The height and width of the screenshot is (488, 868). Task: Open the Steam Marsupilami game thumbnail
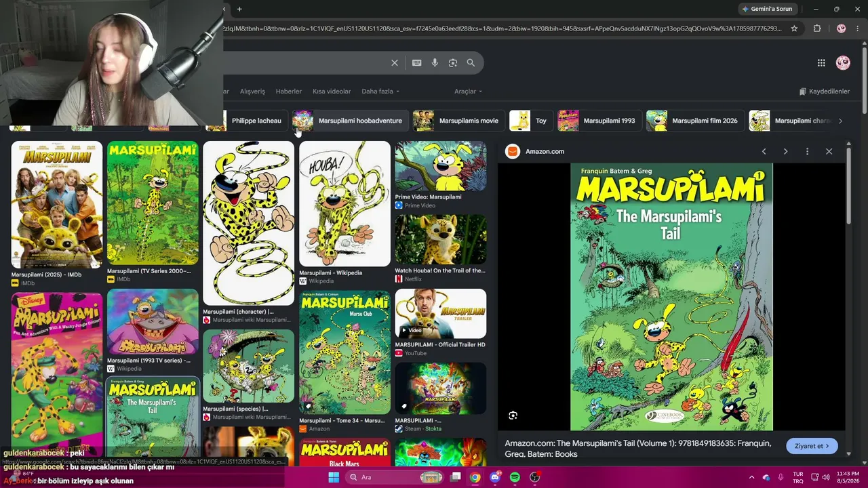(441, 388)
